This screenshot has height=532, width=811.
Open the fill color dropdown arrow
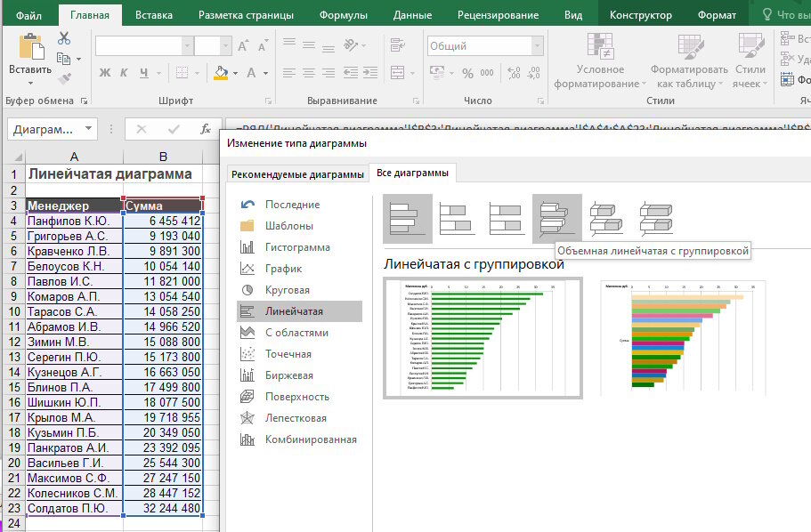(x=236, y=74)
